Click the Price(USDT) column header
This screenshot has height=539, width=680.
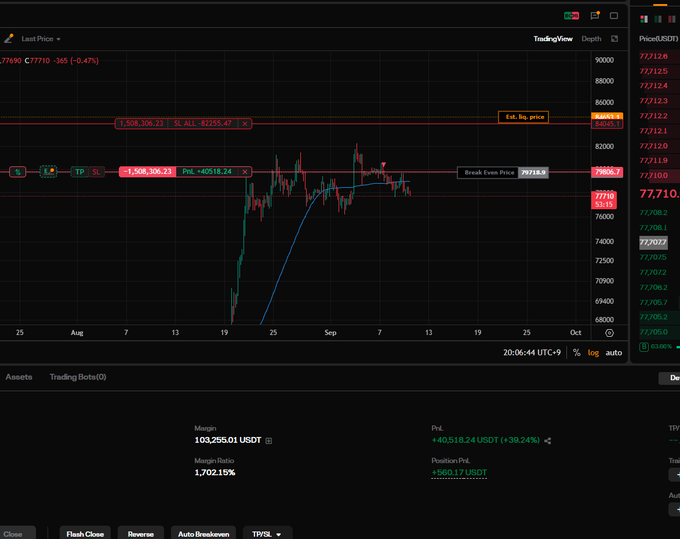pyautogui.click(x=658, y=39)
